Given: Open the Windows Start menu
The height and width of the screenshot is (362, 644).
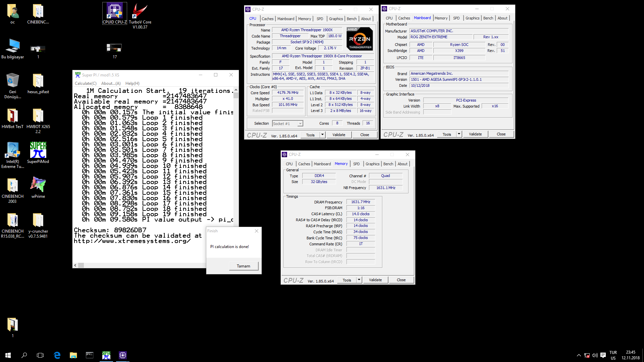Looking at the screenshot, I should tap(8, 355).
